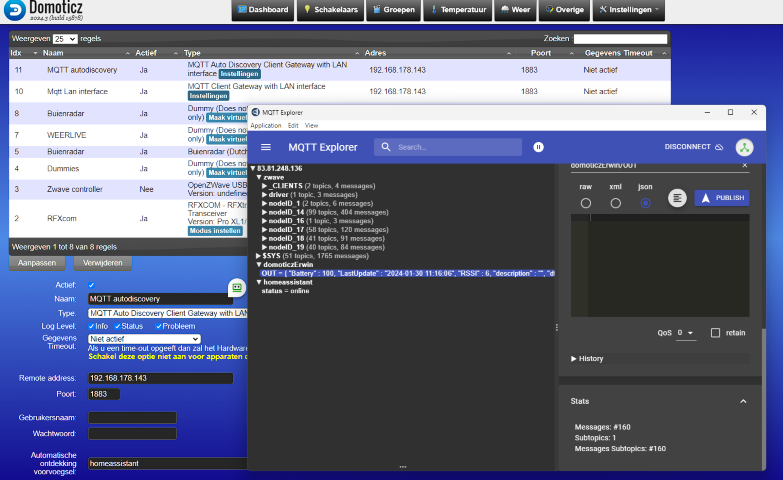Click the search magnifier icon in MQTT Explorer
Image resolution: width=783 pixels, height=480 pixels.
tap(386, 147)
